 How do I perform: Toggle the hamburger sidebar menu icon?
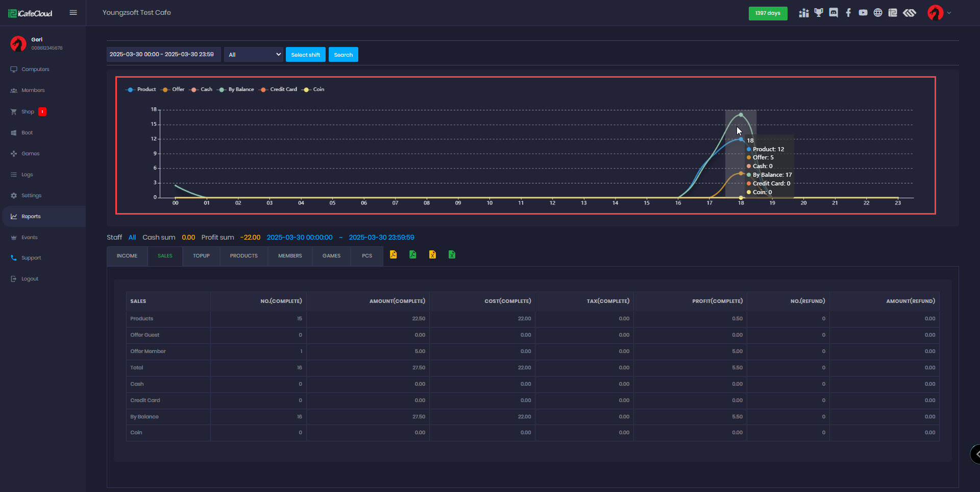pyautogui.click(x=73, y=13)
